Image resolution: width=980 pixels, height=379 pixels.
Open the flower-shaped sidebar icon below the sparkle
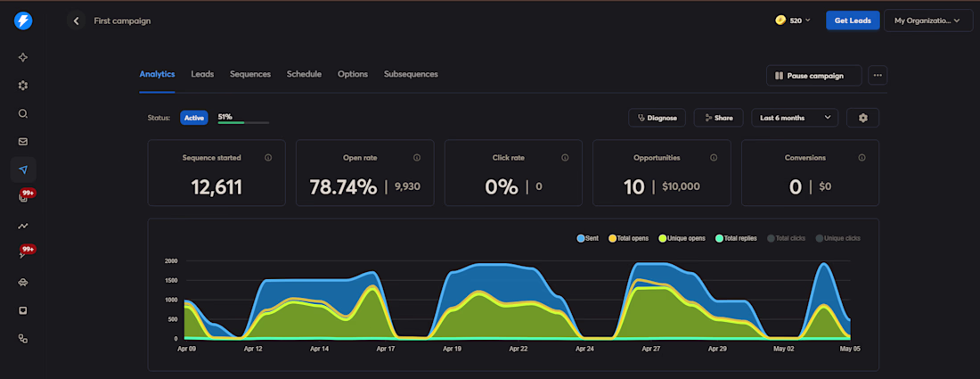pos(23,86)
